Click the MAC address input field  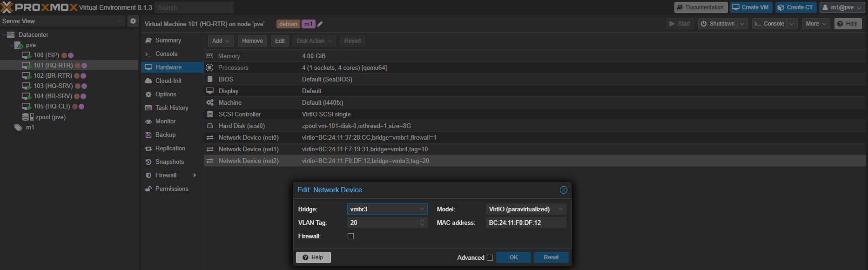click(525, 223)
